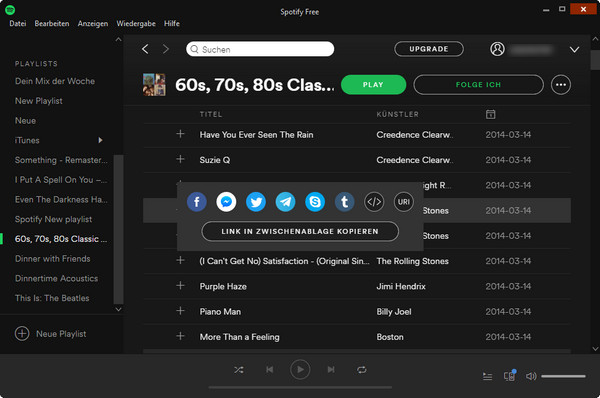This screenshot has height=398, width=600.
Task: Sort by TITEL column header
Action: tap(211, 114)
